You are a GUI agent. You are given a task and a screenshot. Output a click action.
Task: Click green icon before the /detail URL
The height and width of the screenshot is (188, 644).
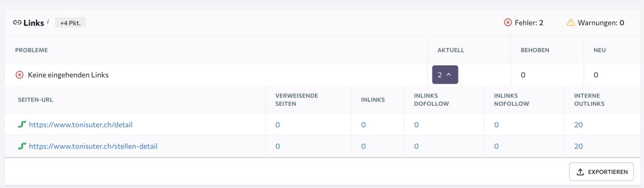[x=22, y=125]
